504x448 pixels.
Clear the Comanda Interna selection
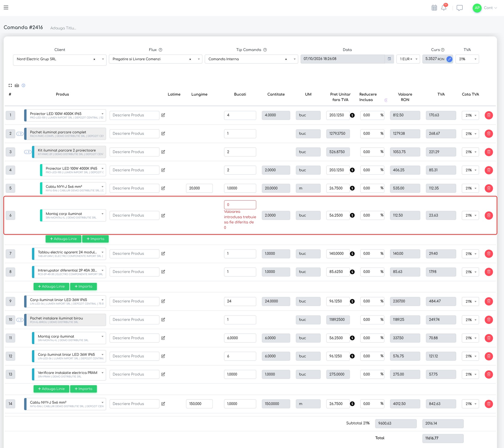click(286, 59)
